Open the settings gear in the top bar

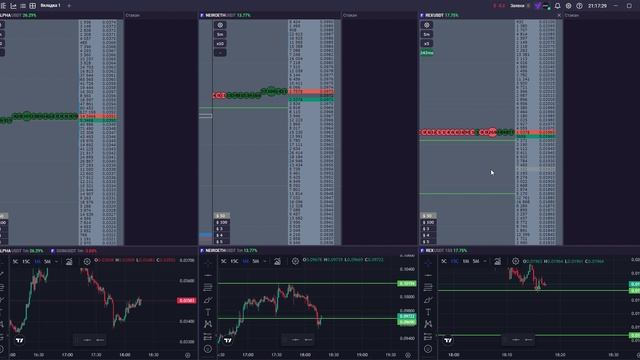click(569, 6)
